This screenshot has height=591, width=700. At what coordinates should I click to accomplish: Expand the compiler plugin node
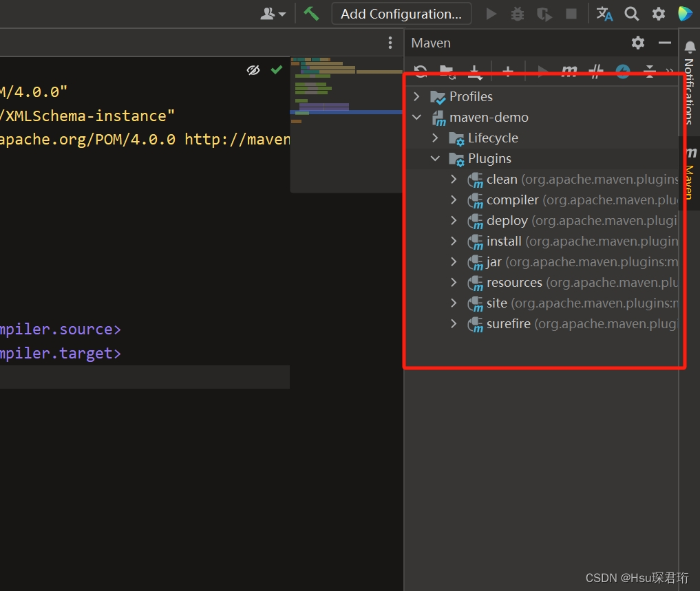(454, 200)
